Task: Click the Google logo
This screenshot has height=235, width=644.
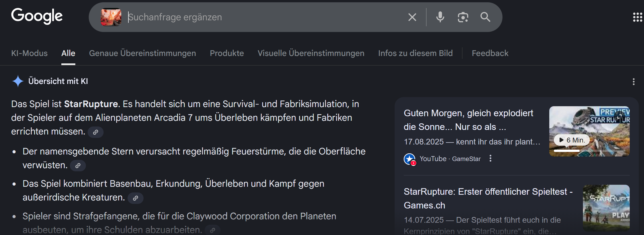Action: point(37,16)
